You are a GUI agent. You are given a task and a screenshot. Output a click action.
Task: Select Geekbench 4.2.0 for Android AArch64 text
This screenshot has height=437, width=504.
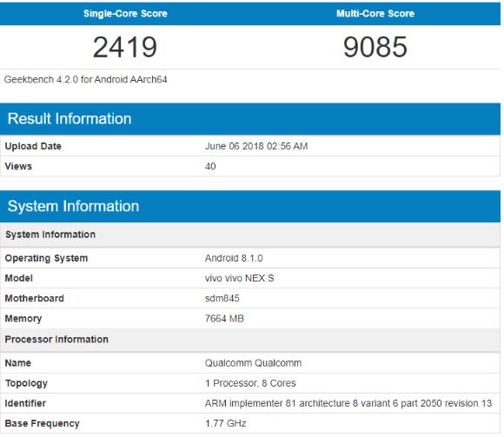pos(85,79)
